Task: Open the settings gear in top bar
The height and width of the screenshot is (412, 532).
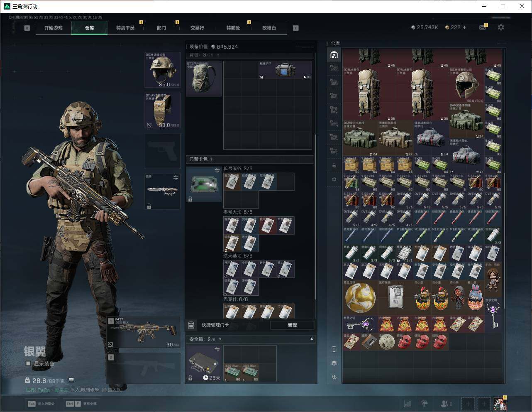Action: point(501,27)
